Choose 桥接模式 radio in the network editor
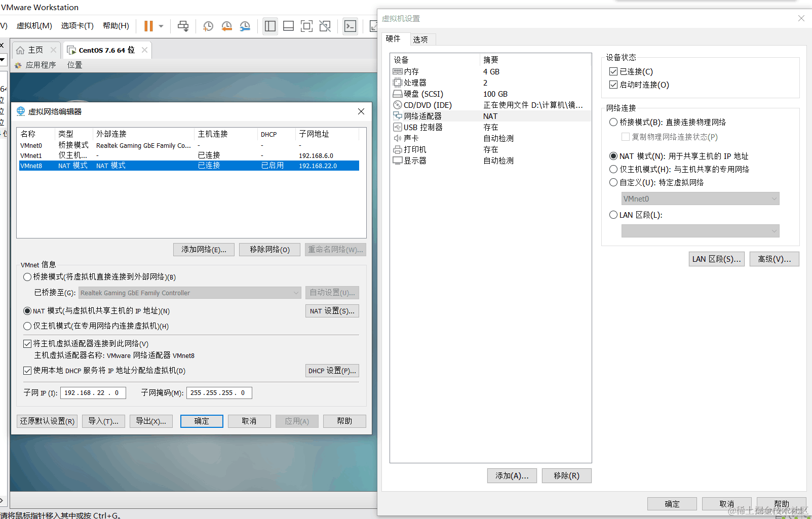The width and height of the screenshot is (812, 519). click(x=27, y=277)
